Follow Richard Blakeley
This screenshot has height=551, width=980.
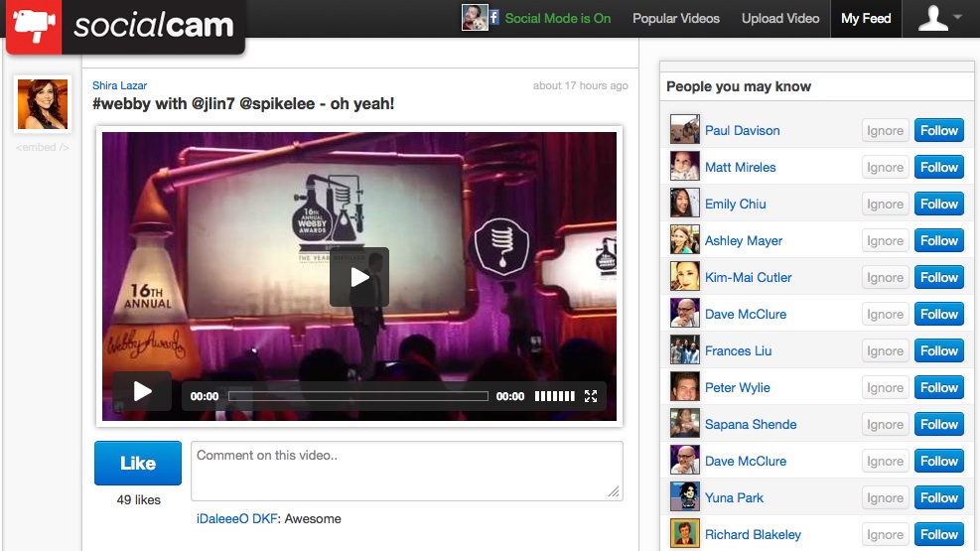(x=938, y=535)
